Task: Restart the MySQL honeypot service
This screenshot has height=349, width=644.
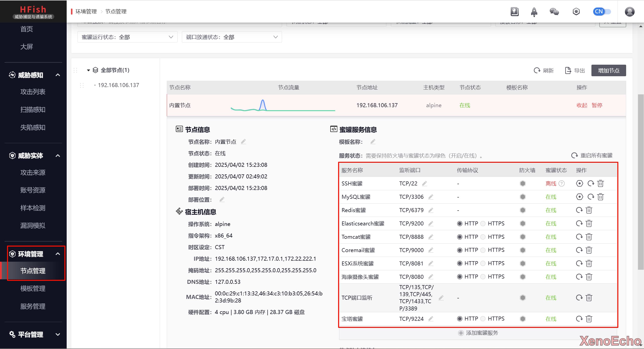Action: pos(591,197)
